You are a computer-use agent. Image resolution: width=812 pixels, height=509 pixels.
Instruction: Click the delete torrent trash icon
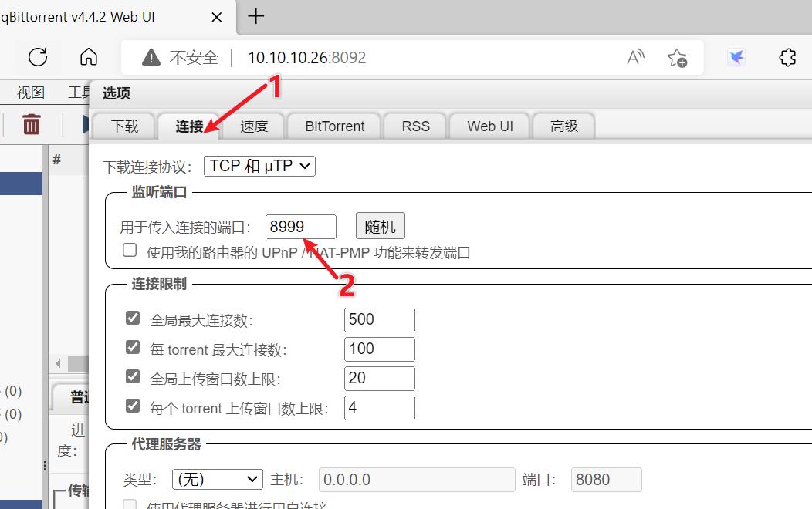coord(31,124)
